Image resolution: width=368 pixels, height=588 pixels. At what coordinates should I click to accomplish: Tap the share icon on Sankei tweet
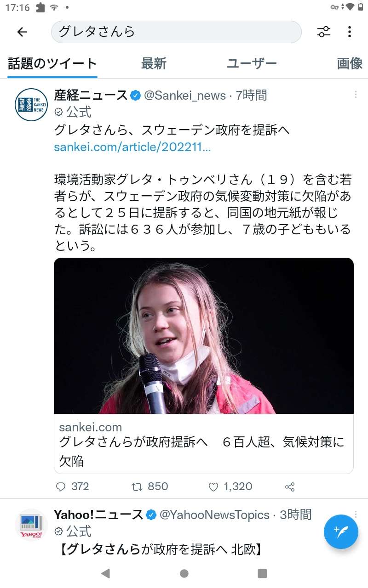tap(290, 487)
